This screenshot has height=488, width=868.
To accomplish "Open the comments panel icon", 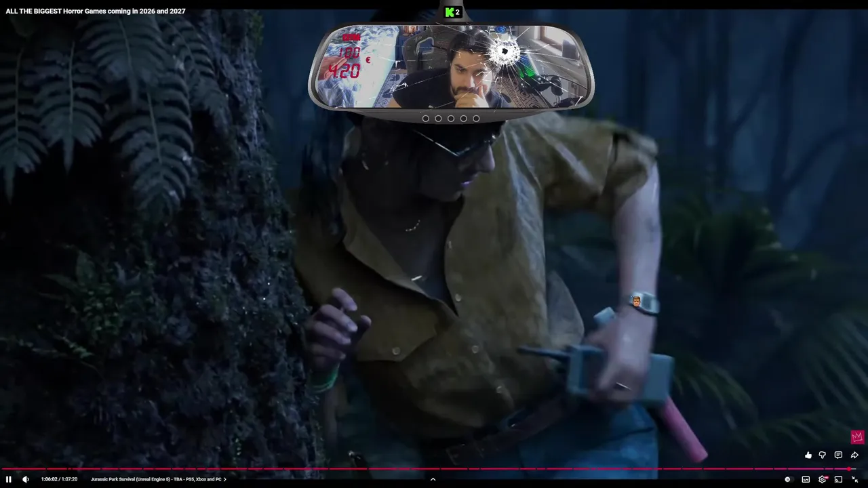I will coord(838,455).
